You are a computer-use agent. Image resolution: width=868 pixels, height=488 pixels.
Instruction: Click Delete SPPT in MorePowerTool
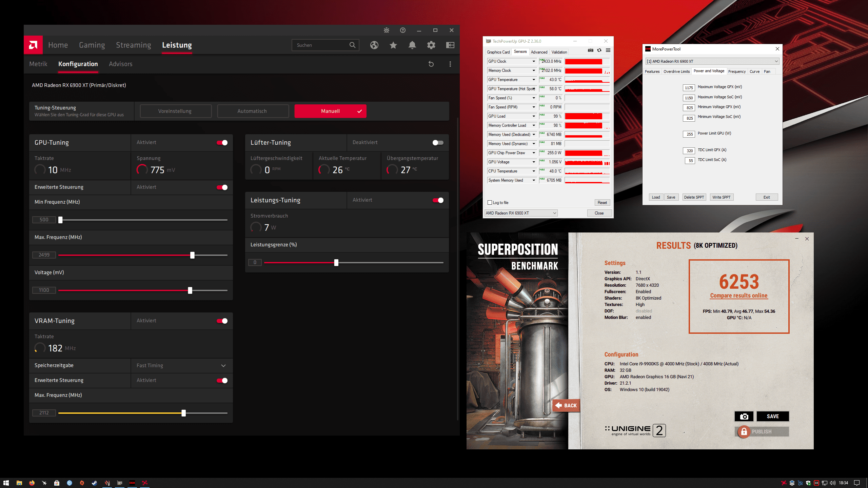pos(694,197)
